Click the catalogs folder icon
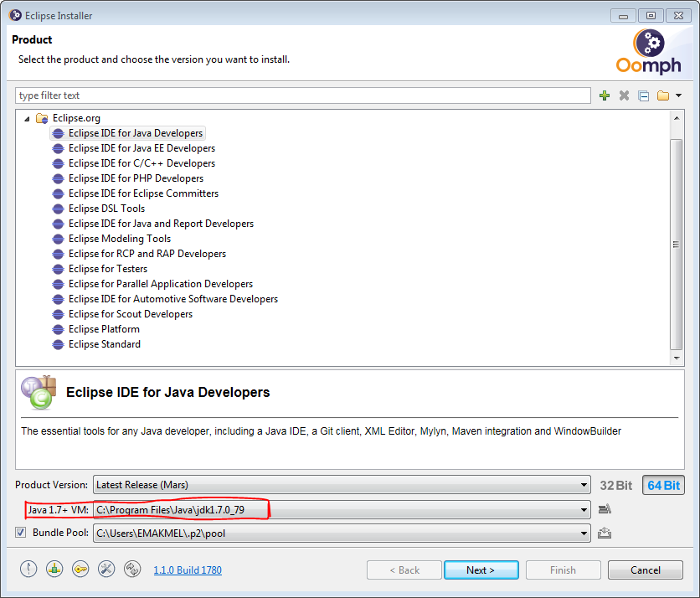Screen dimensions: 700x598 pos(663,95)
